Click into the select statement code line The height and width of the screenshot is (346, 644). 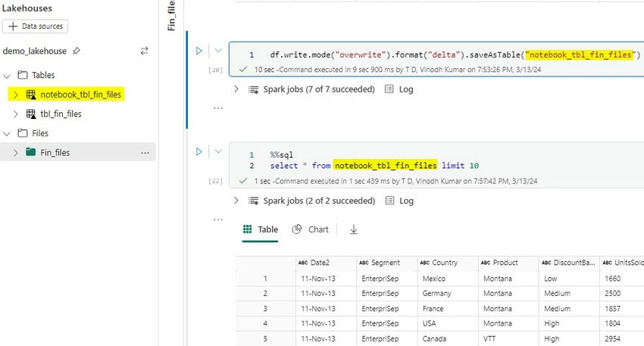coord(374,166)
